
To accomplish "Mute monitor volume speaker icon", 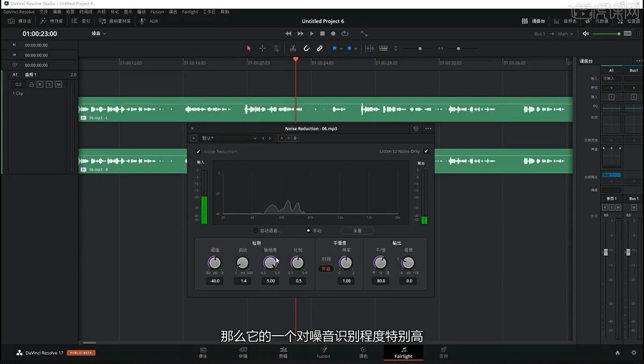I will (x=586, y=34).
